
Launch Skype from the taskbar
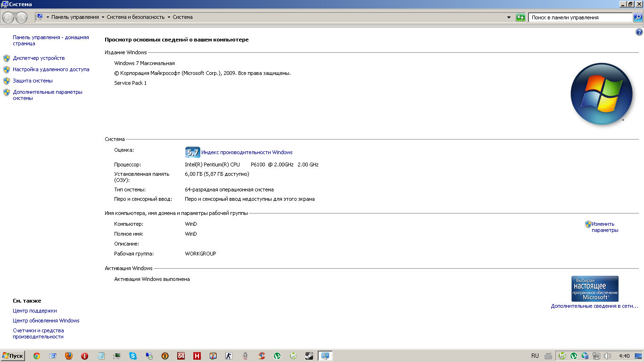[133, 356]
